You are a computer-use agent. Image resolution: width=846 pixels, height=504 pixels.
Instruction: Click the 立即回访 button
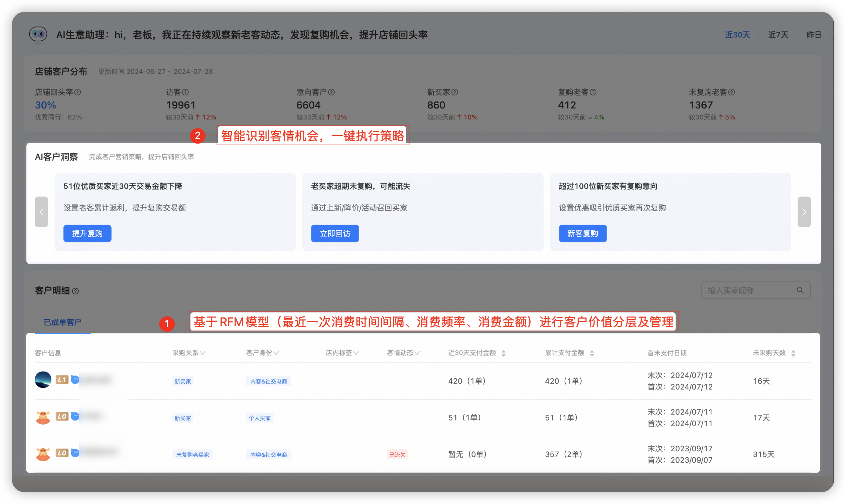pos(334,233)
